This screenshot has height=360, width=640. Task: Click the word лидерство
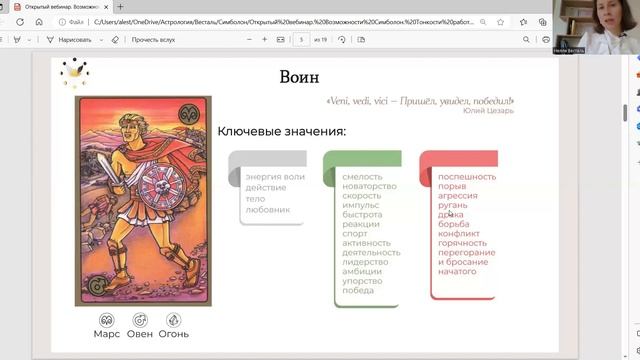click(x=365, y=262)
